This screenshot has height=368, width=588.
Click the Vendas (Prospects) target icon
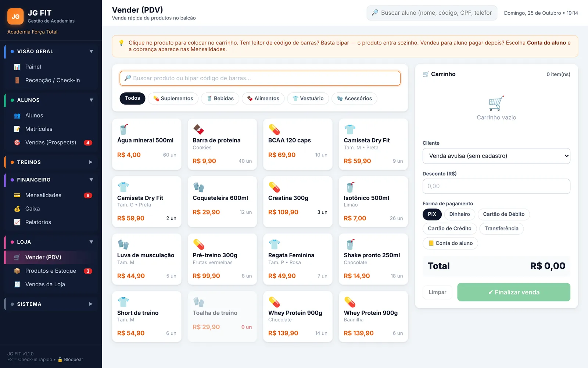click(x=17, y=142)
